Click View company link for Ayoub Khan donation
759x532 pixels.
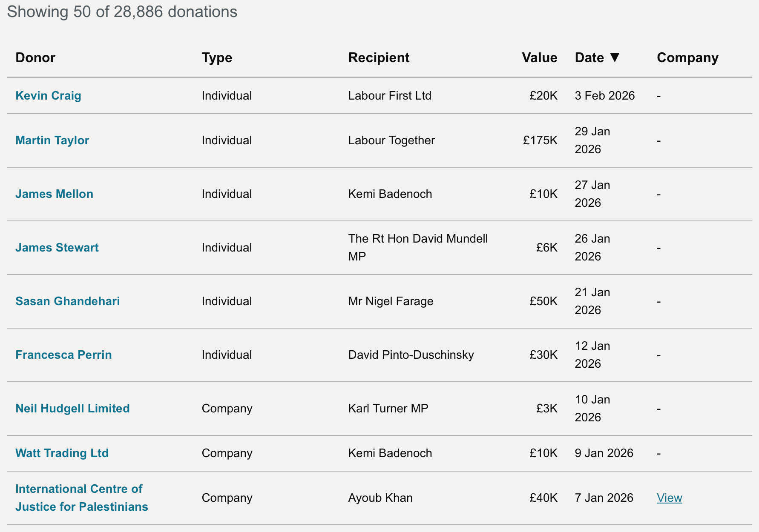(x=669, y=498)
